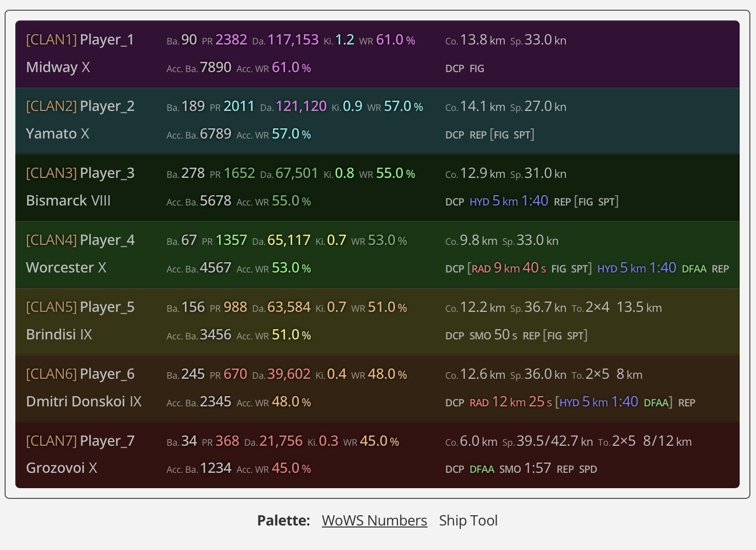
Task: Click the SMO 50 s consumable for Brindisi
Action: click(x=493, y=335)
